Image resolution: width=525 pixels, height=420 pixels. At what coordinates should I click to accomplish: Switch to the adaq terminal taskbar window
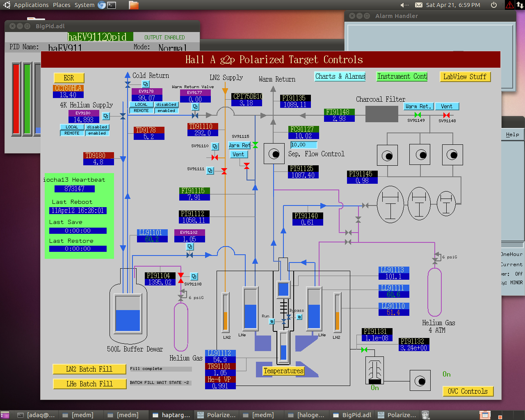pyautogui.click(x=36, y=415)
